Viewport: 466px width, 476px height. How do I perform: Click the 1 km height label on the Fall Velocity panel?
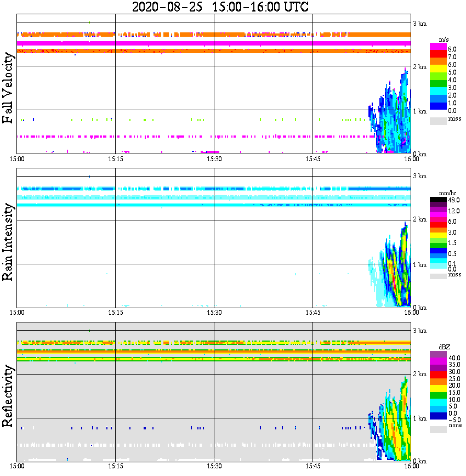click(420, 111)
